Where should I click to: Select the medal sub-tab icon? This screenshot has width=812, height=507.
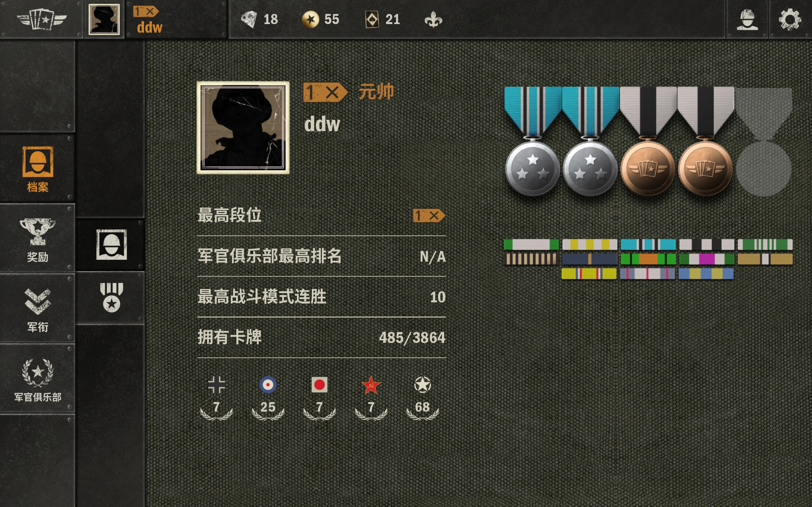click(x=111, y=298)
